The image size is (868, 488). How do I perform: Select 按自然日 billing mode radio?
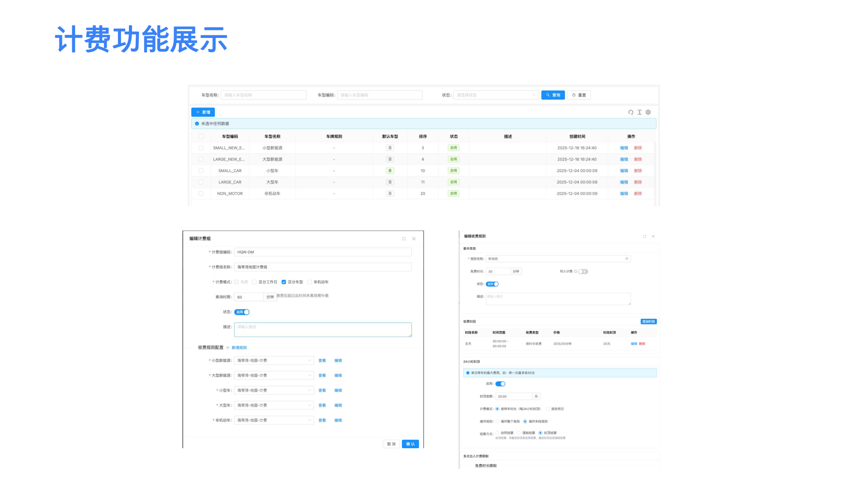pyautogui.click(x=548, y=409)
